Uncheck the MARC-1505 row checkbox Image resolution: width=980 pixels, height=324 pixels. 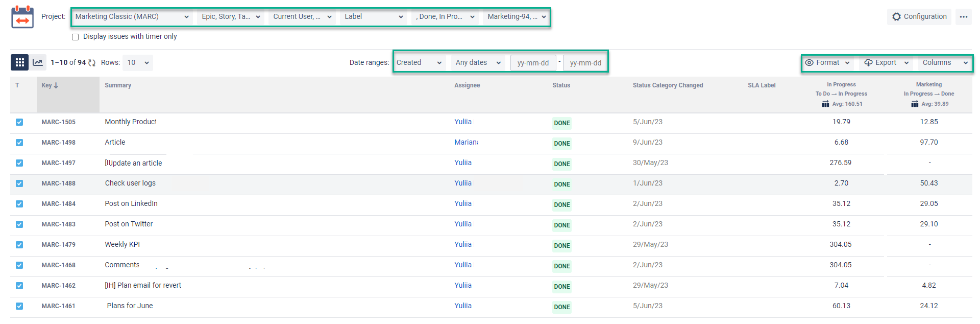click(x=19, y=122)
